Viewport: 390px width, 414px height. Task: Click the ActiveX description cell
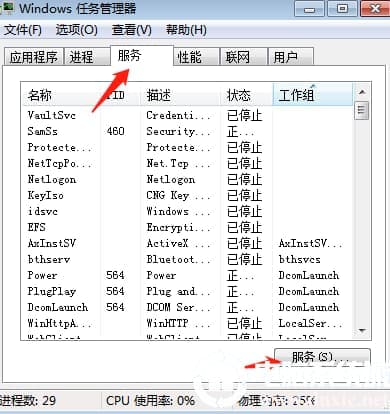(179, 243)
